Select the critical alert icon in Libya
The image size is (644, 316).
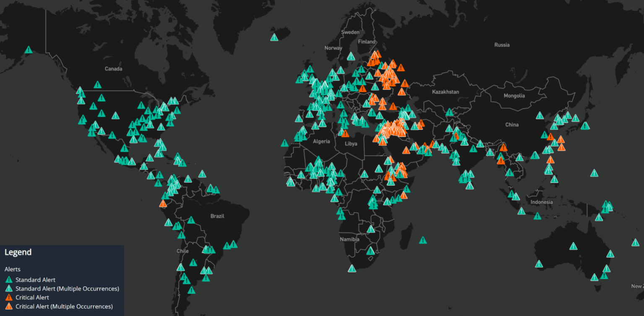pyautogui.click(x=345, y=135)
